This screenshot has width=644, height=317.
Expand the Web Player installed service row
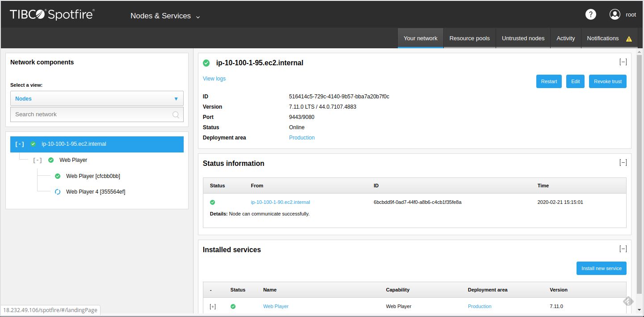[x=213, y=307]
